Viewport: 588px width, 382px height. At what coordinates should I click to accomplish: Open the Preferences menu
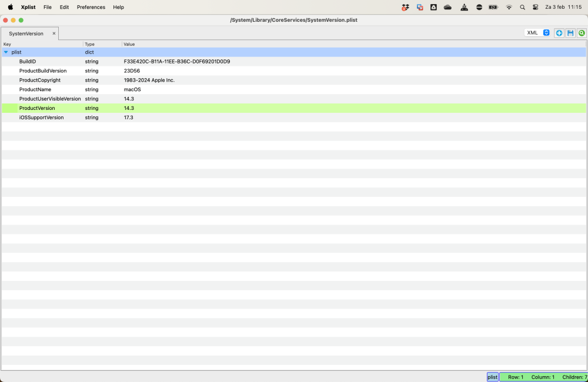(x=91, y=7)
